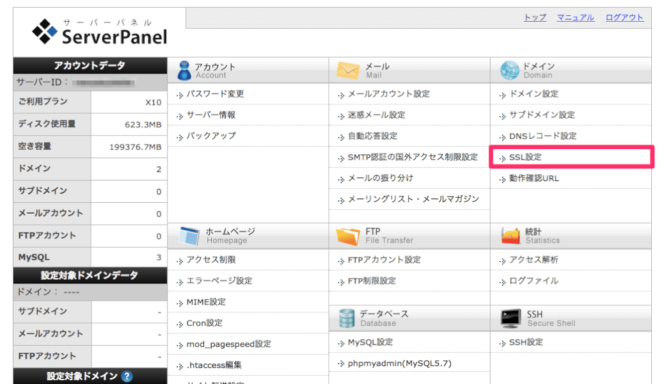Click the 199376.7MB free space value
This screenshot has height=384, width=664.
(136, 147)
